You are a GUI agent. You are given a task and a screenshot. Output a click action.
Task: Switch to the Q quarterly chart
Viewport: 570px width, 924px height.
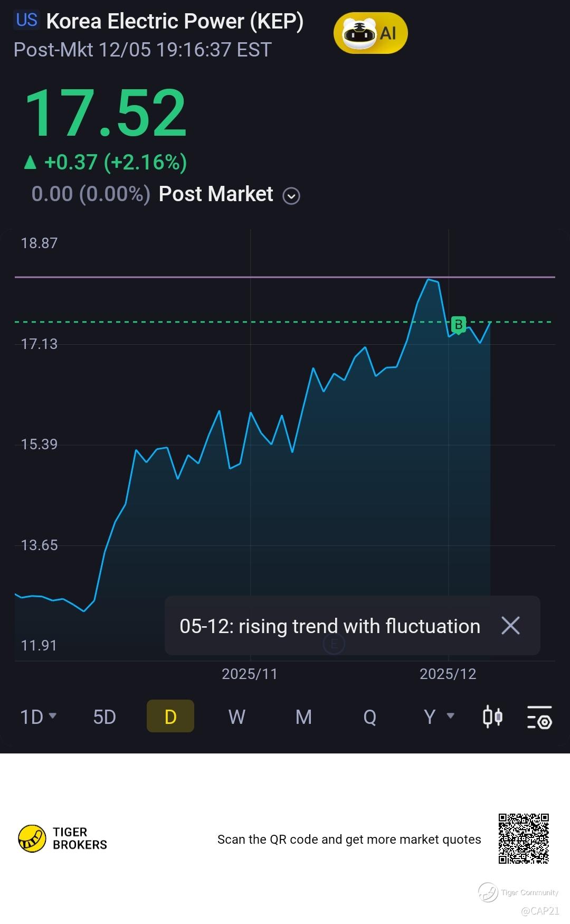tap(369, 716)
